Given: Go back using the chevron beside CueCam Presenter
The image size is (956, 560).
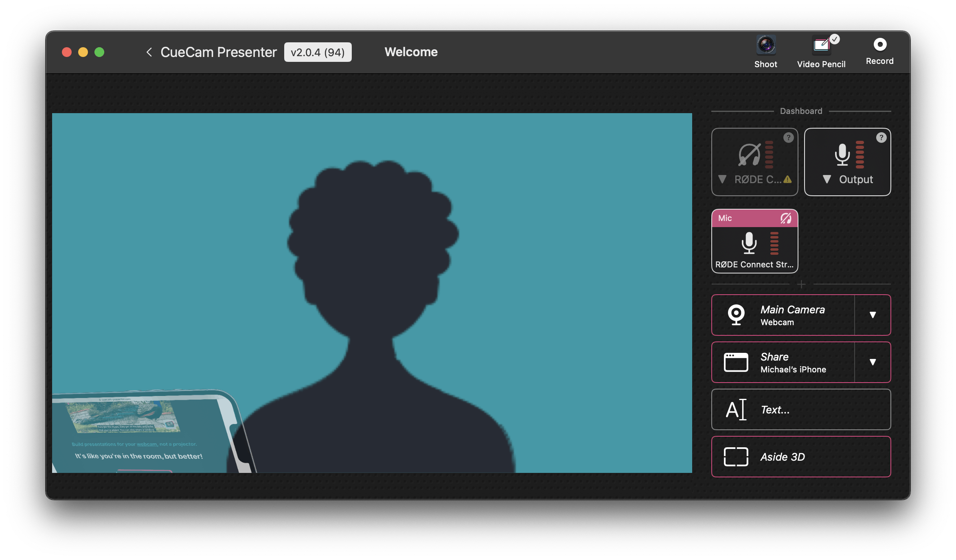Looking at the screenshot, I should click(149, 52).
